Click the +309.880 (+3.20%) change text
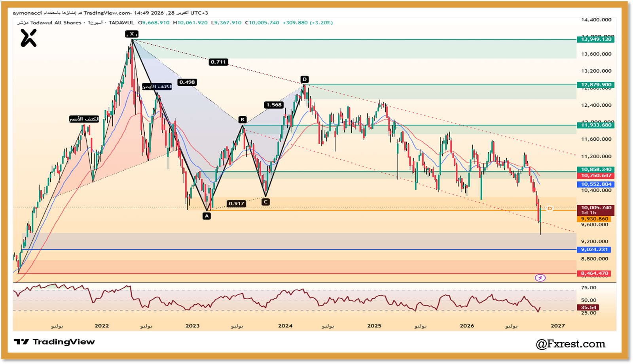The image size is (633, 364). click(x=308, y=23)
